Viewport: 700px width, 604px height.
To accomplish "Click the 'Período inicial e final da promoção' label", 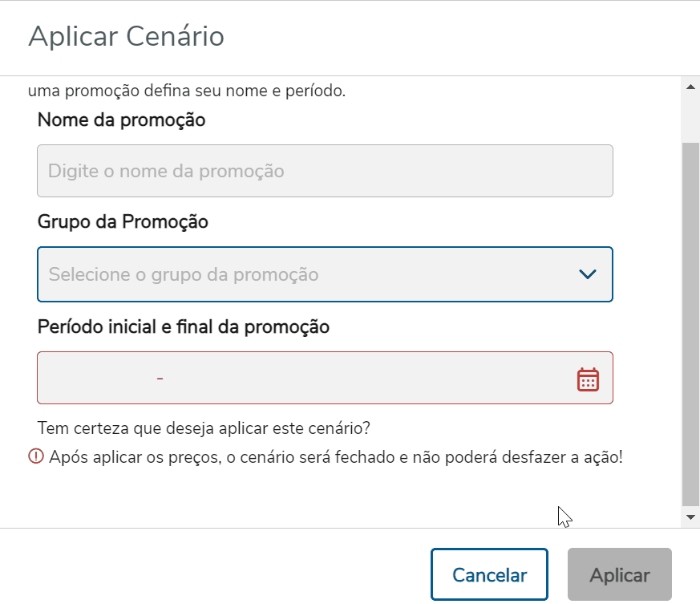I will [184, 326].
